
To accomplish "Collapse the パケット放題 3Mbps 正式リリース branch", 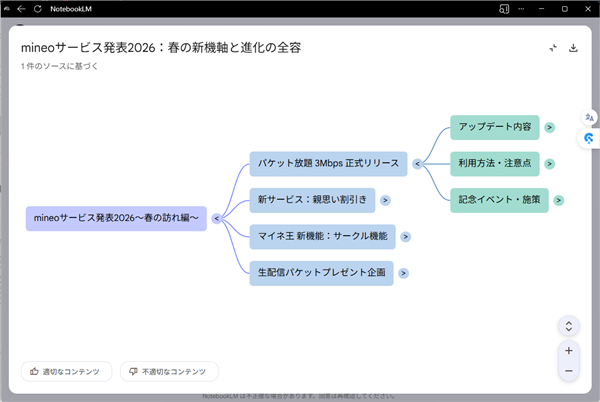I will (417, 163).
